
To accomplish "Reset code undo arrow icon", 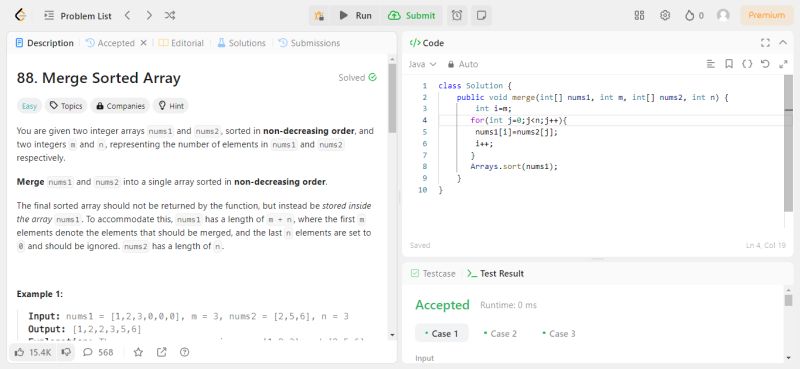I will [765, 64].
